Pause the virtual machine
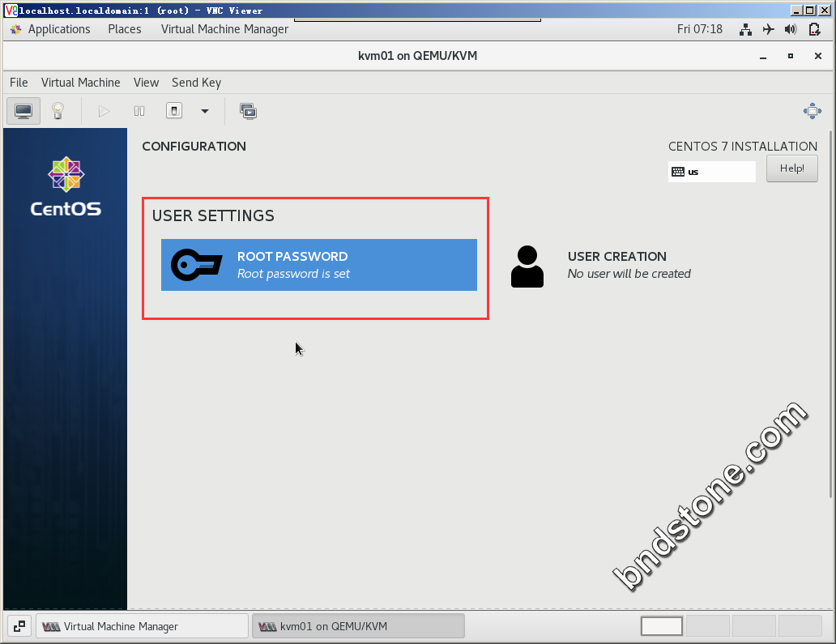The width and height of the screenshot is (836, 644). coord(139,111)
